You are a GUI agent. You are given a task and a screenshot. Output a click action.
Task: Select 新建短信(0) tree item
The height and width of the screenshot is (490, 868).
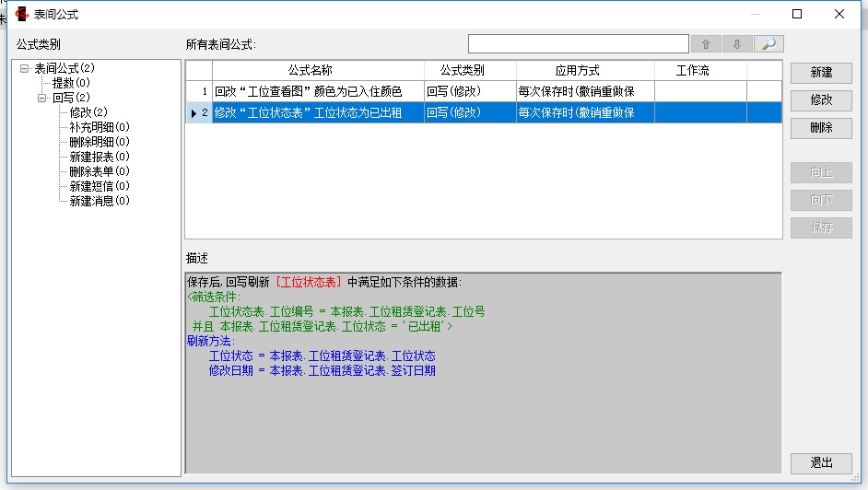tap(100, 186)
